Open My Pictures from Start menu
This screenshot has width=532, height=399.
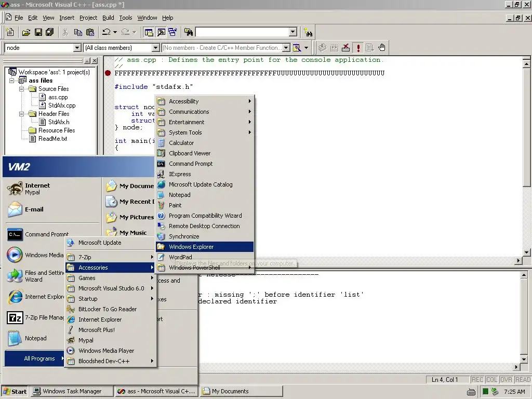(129, 217)
